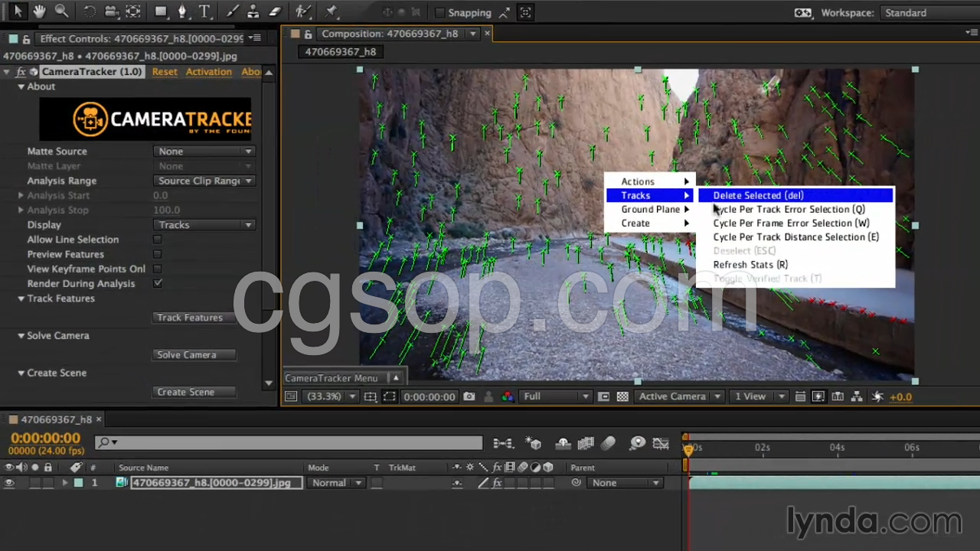
Task: Collapse the Solve Camera section
Action: pos(21,336)
